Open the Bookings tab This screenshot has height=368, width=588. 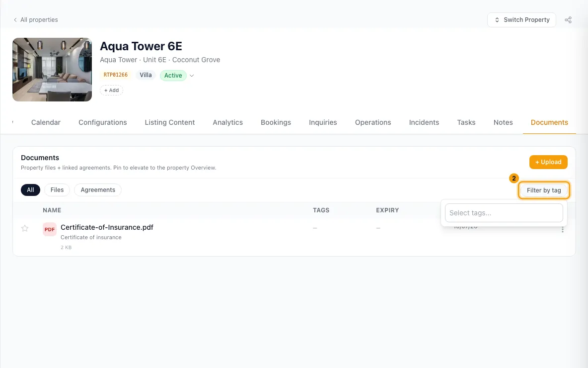click(x=276, y=122)
